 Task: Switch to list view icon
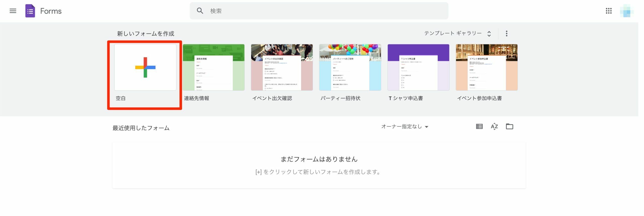[x=479, y=127]
